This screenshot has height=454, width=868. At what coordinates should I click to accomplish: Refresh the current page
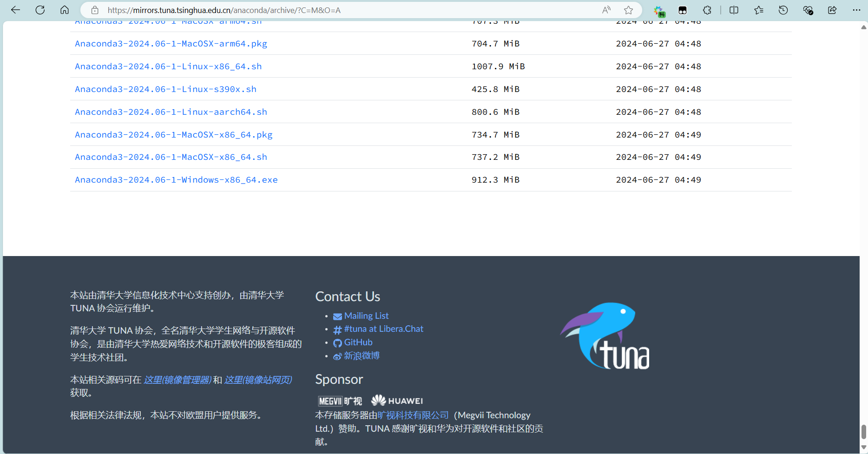pos(40,10)
